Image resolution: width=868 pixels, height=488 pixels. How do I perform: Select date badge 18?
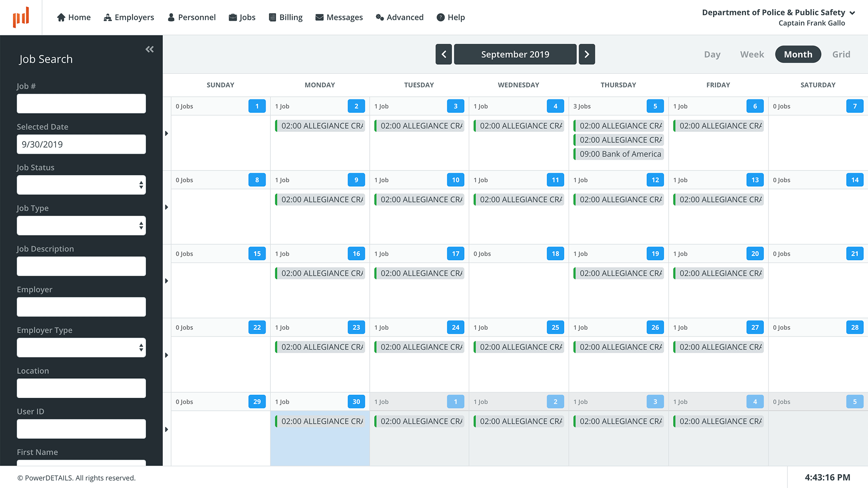[x=555, y=254]
